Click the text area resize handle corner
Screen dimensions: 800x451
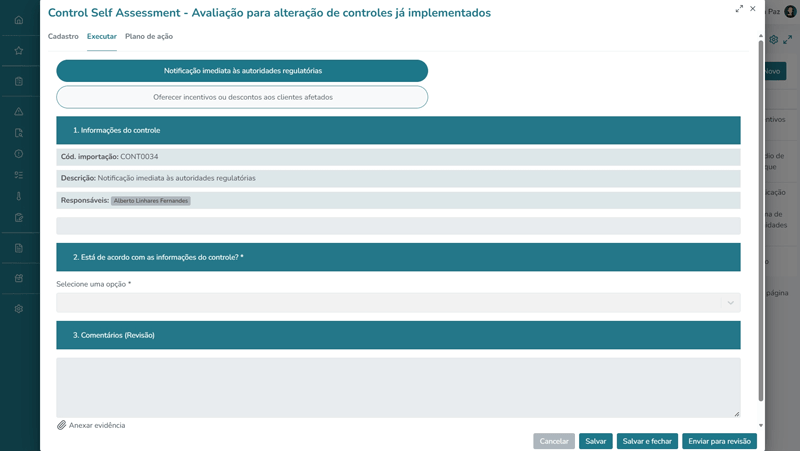(x=737, y=414)
